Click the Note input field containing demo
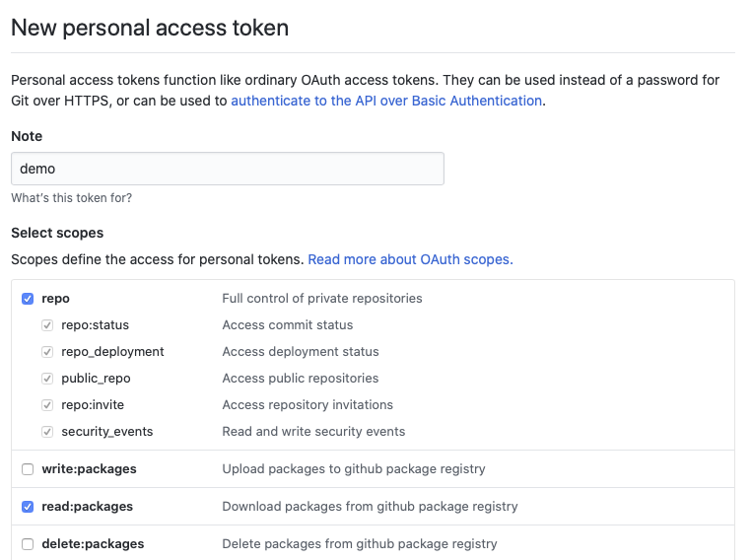752x560 pixels. click(227, 169)
